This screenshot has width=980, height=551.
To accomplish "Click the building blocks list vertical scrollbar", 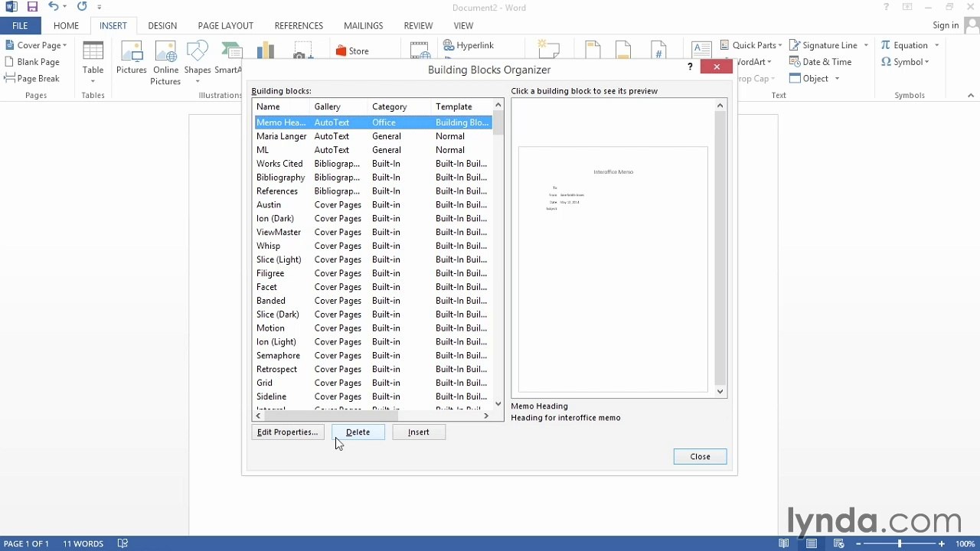I will point(498,253).
